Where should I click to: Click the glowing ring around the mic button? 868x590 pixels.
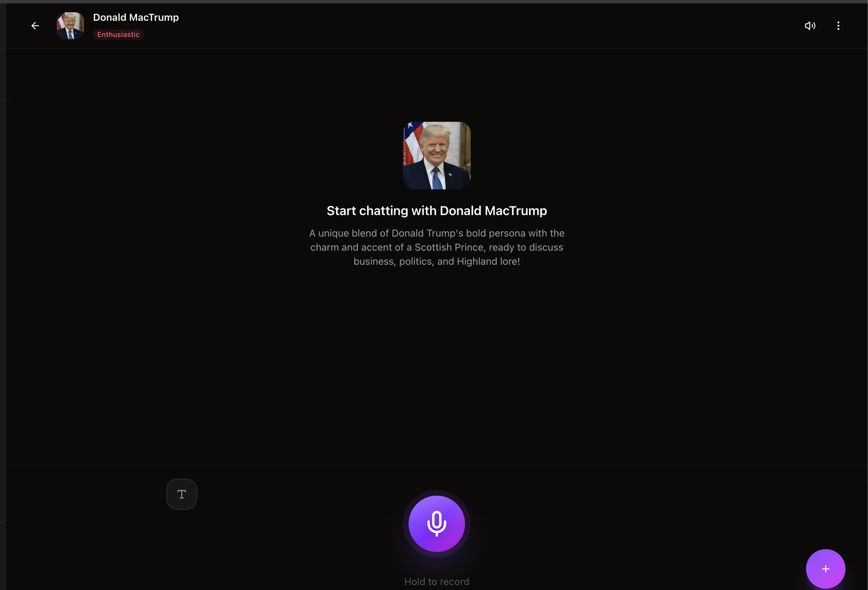[x=405, y=523]
